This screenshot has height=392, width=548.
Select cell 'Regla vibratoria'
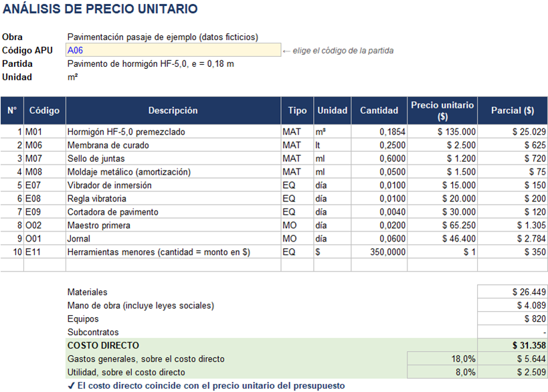173,199
